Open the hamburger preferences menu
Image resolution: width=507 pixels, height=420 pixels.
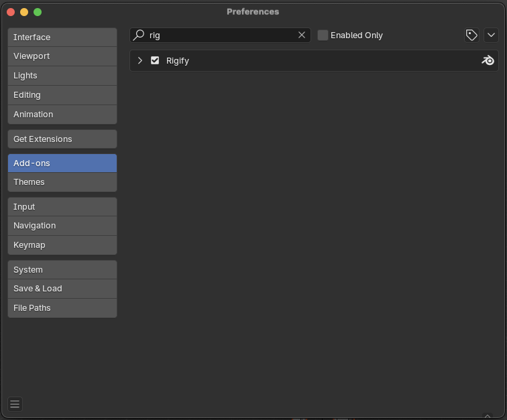[x=15, y=404]
